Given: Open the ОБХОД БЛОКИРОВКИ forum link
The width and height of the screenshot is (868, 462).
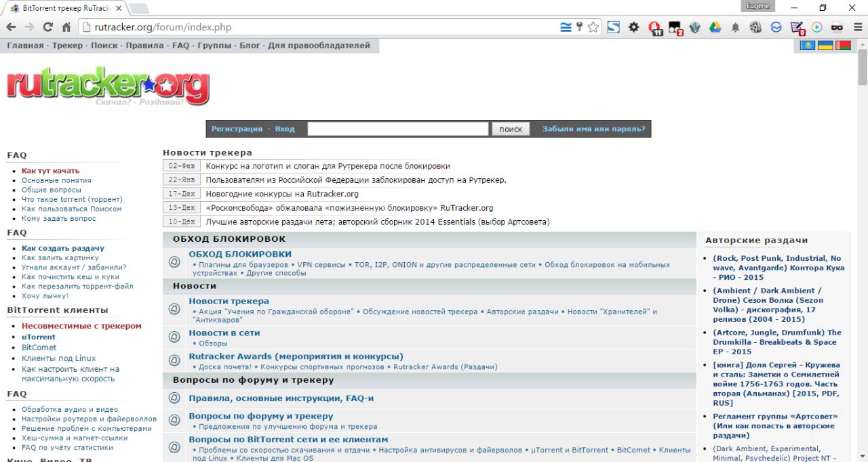Looking at the screenshot, I should (x=240, y=254).
